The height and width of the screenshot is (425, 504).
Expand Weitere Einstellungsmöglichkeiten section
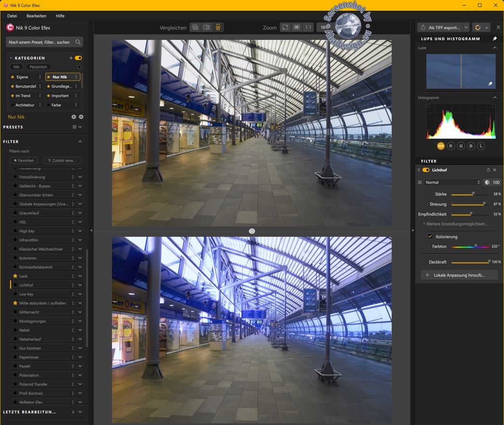point(456,224)
